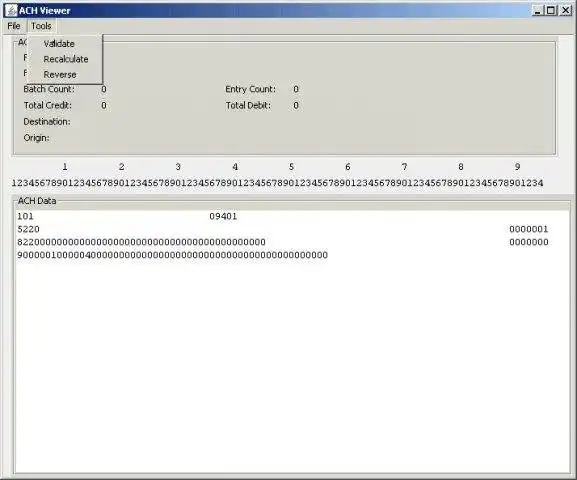Image resolution: width=577 pixels, height=480 pixels.
Task: Click the Origin label
Action: 36,138
